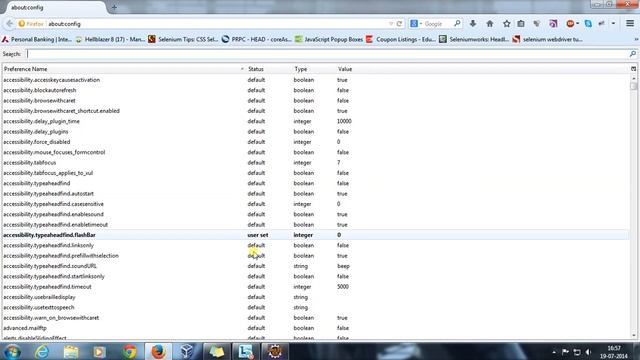This screenshot has width=640, height=360.
Task: Click value 10000 of delay_plugin_time
Action: click(x=344, y=121)
